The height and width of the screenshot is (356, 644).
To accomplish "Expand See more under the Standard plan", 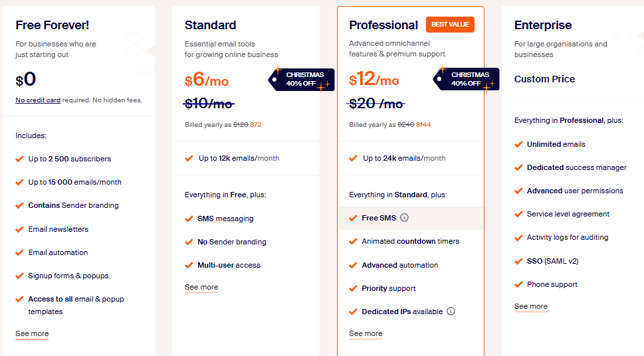I will coord(201,287).
